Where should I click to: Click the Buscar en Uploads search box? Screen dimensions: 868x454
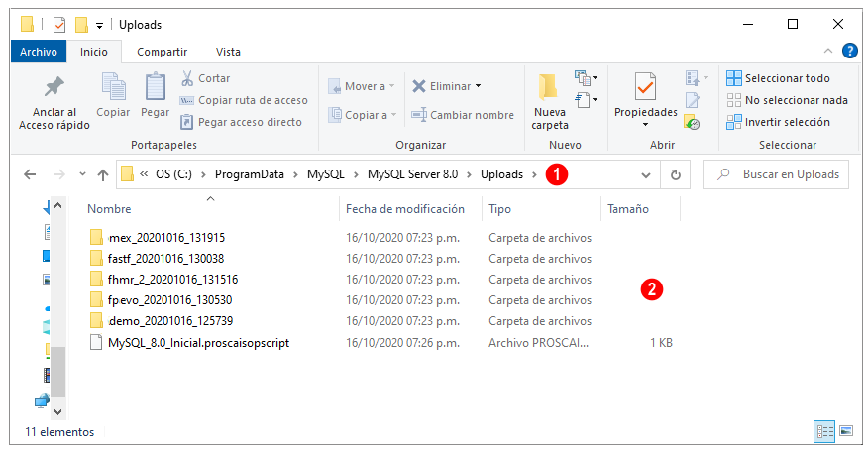tap(776, 174)
